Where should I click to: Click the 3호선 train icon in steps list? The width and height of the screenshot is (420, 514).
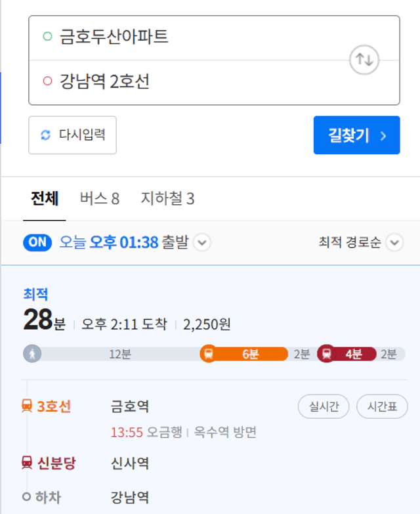(x=27, y=406)
